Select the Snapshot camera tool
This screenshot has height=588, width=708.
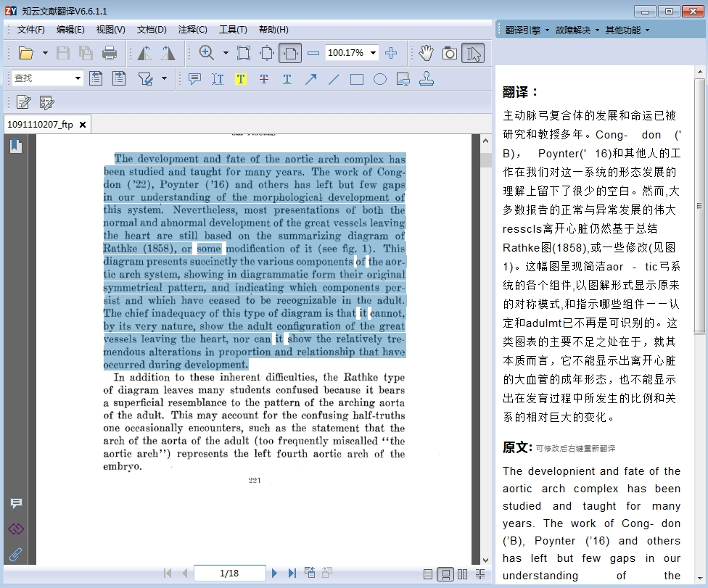[x=449, y=53]
